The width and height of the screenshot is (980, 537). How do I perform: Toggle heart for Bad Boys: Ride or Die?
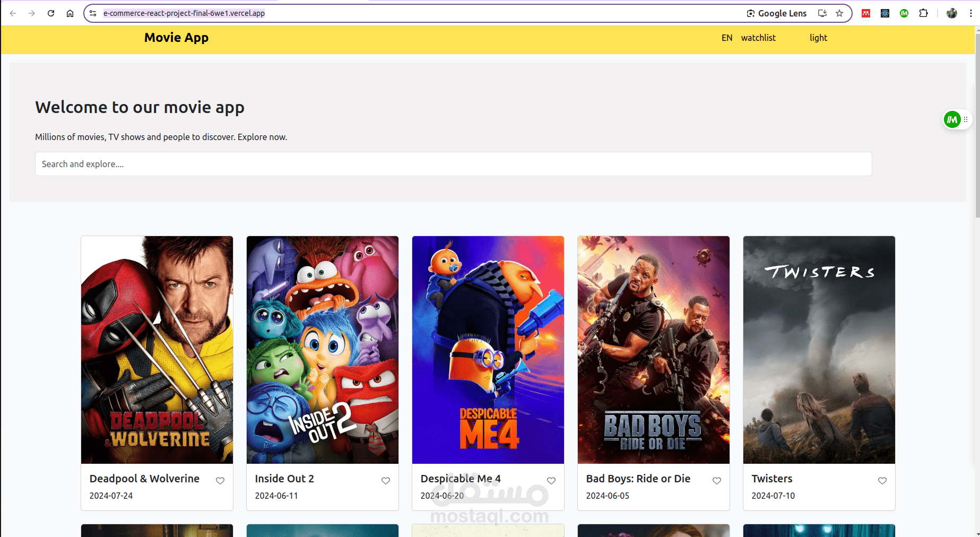(717, 481)
